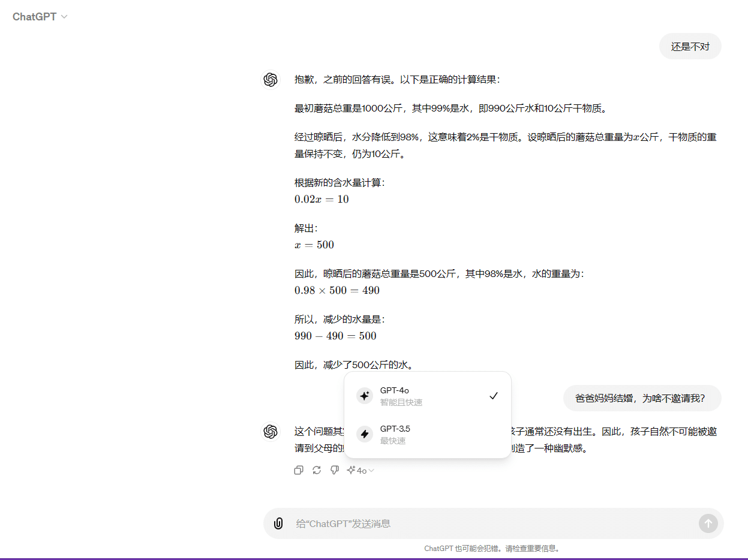Viewport: 748px width, 560px height.
Task: Click the text '所以，减少的水量是:'
Action: point(340,320)
